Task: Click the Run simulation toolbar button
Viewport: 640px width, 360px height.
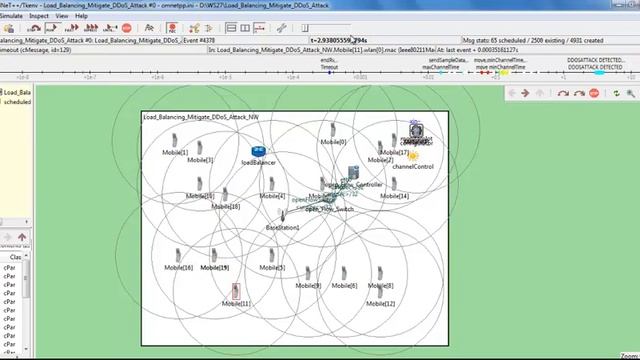Action: [x=52, y=28]
